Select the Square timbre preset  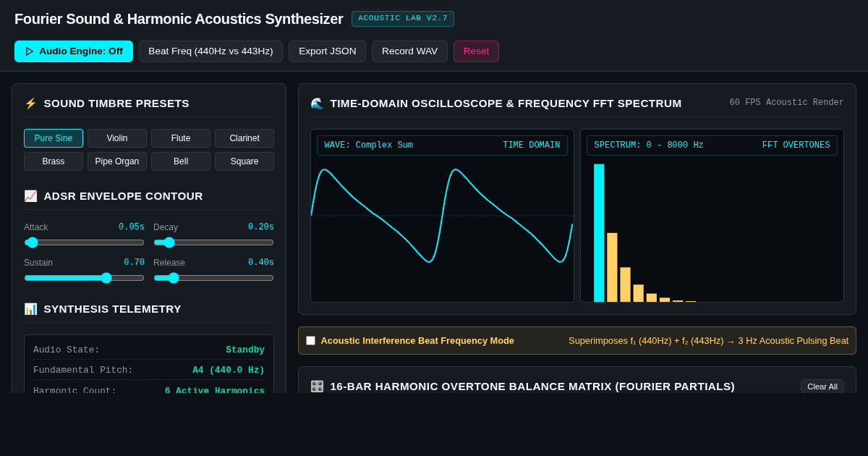tap(244, 161)
